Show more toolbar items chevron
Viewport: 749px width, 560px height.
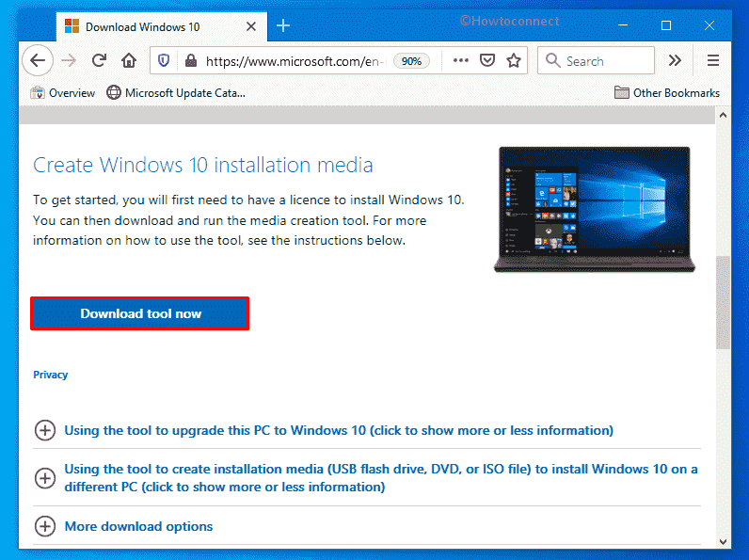tap(675, 60)
